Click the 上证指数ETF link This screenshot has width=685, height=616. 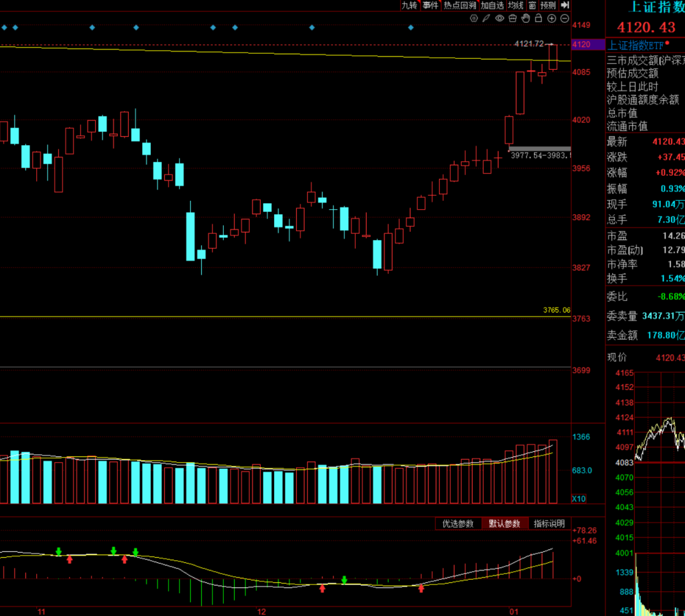(636, 45)
